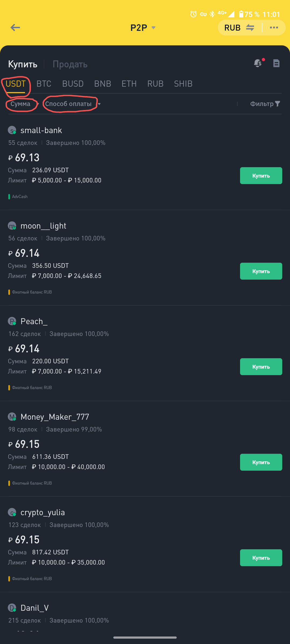Screen dimensions: 290x644
Task: Open moon__light merchant profile name
Action: 43,226
